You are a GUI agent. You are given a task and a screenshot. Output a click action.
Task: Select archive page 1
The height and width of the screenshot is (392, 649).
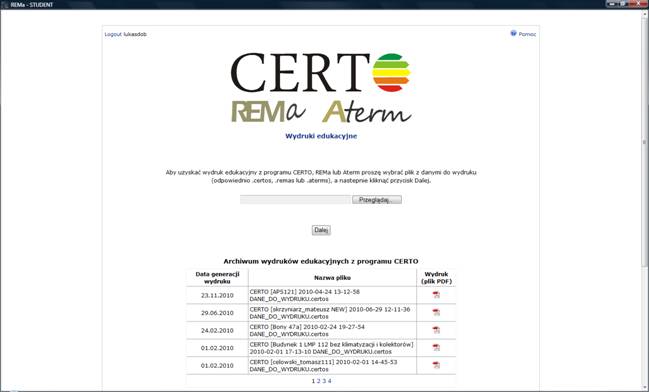click(313, 381)
